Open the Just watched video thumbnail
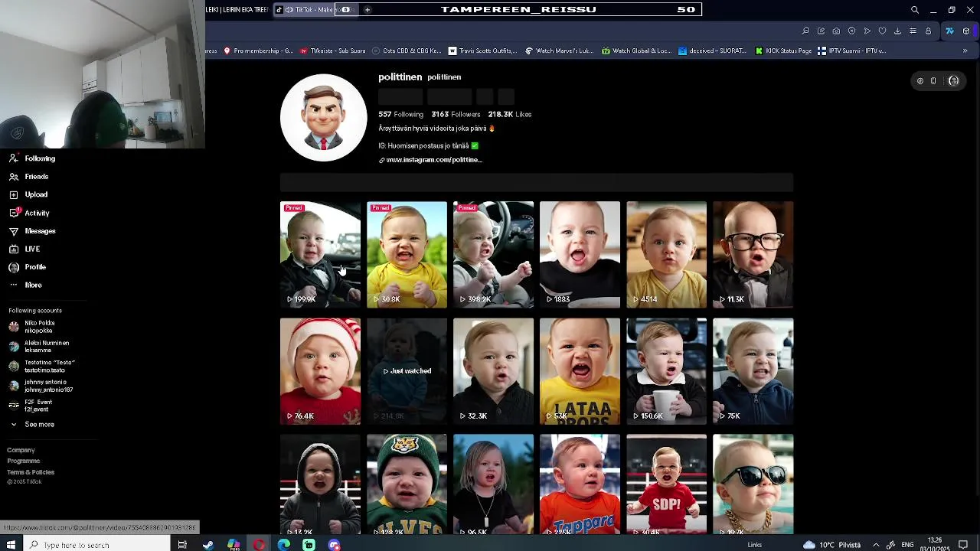Screen dimensions: 980x551 click(407, 371)
